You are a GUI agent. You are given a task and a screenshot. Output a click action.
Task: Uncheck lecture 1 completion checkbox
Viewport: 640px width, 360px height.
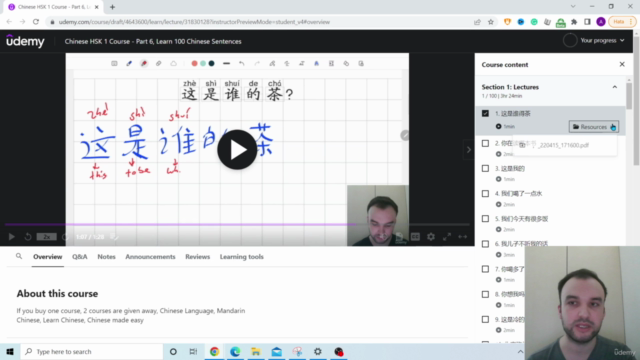(x=485, y=113)
